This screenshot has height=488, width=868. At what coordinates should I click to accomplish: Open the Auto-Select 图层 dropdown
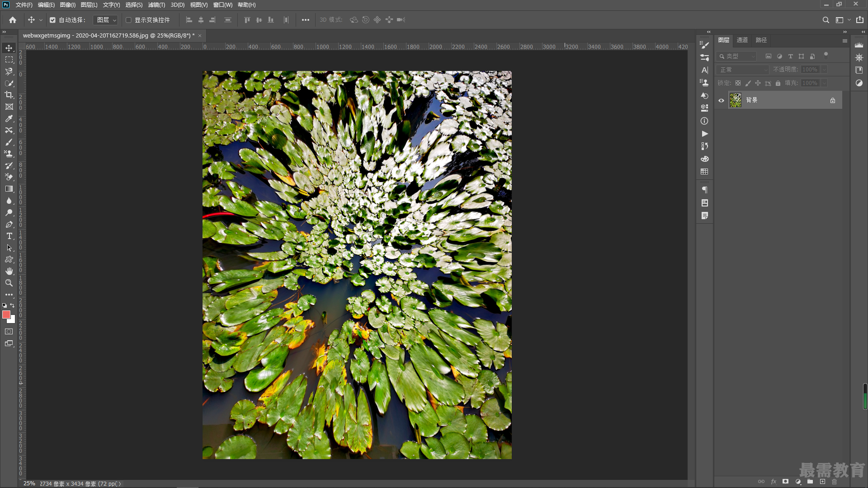pos(105,20)
